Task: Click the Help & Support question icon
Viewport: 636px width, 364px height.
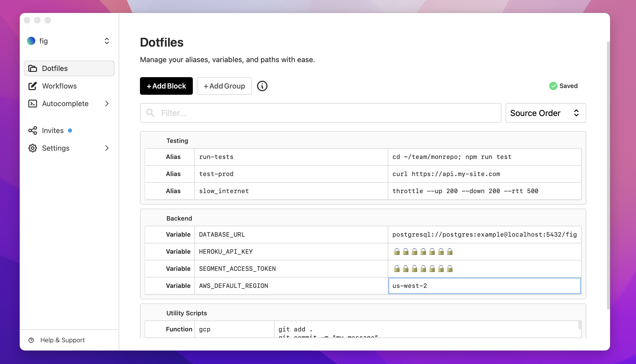Action: coord(31,340)
